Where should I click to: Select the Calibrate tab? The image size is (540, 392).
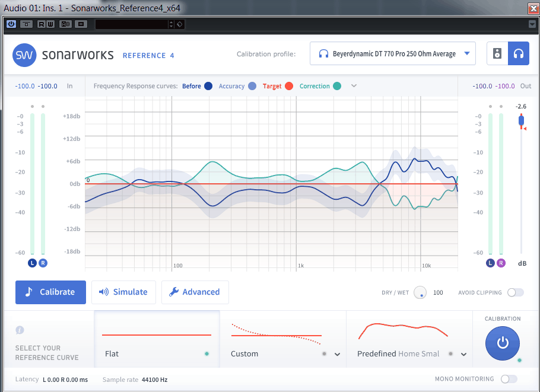(x=50, y=292)
